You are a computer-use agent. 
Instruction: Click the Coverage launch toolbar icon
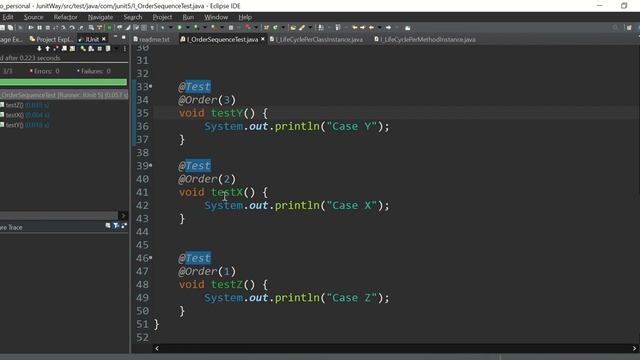pyautogui.click(x=196, y=27)
